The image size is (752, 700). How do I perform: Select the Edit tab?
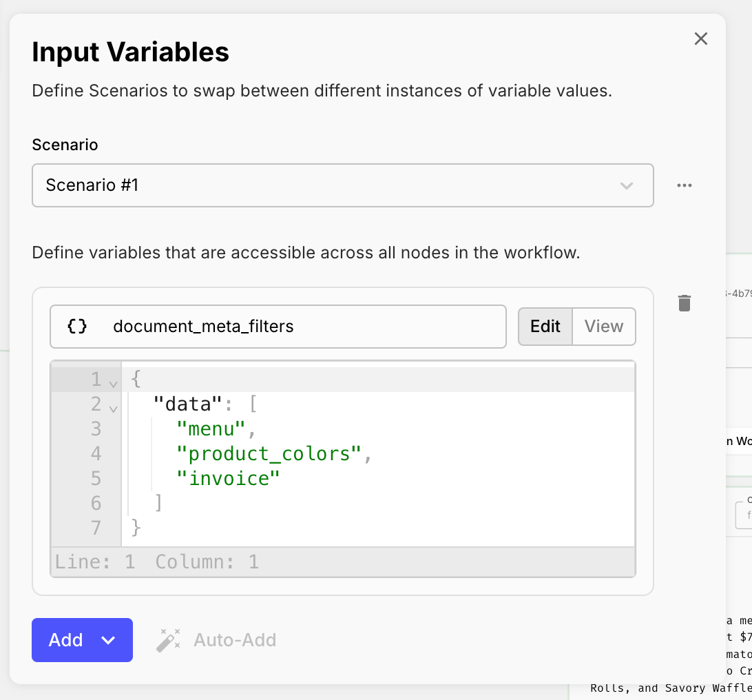[545, 327]
